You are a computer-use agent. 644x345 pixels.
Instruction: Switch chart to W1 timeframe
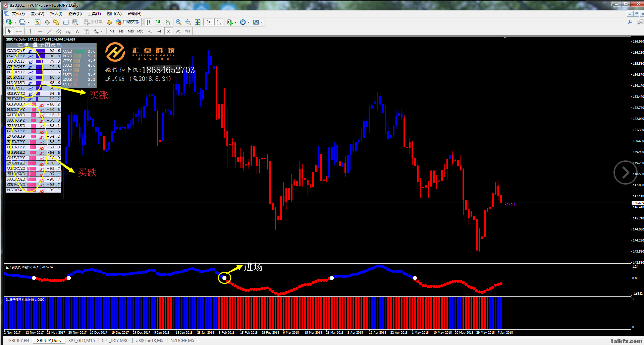pos(178,31)
